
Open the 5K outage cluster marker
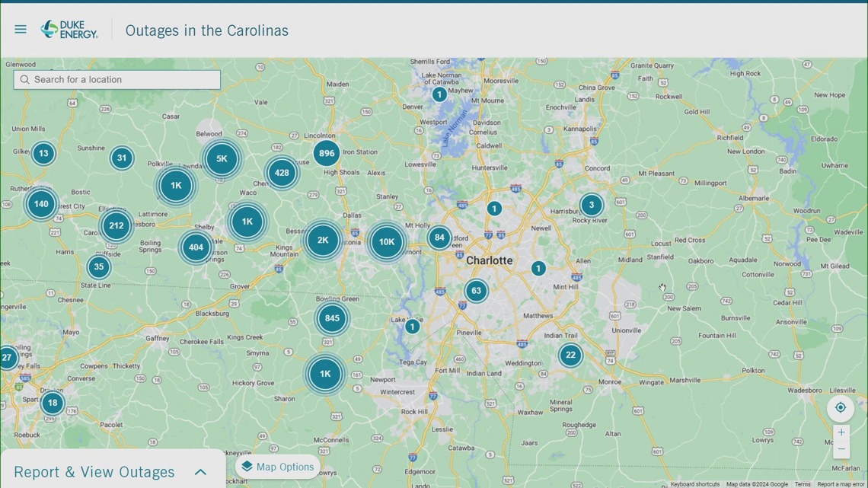pyautogui.click(x=222, y=160)
